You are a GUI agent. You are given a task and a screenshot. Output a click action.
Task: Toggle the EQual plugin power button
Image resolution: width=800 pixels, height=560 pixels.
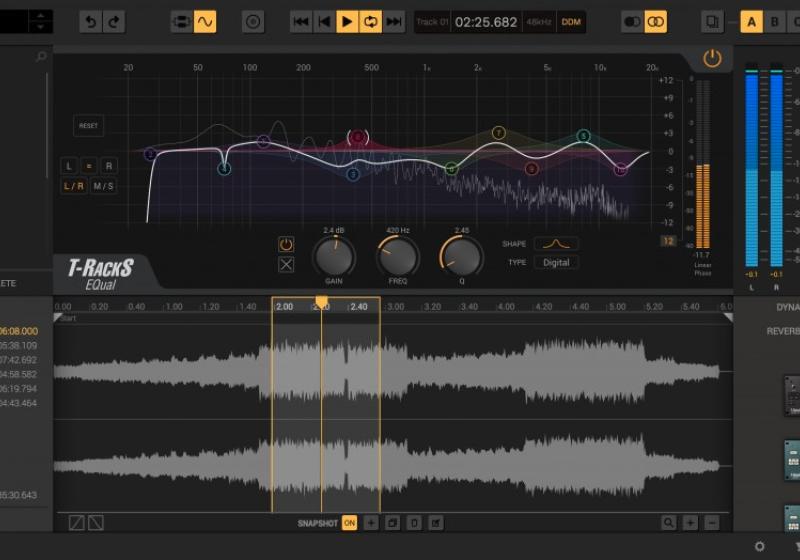click(712, 59)
